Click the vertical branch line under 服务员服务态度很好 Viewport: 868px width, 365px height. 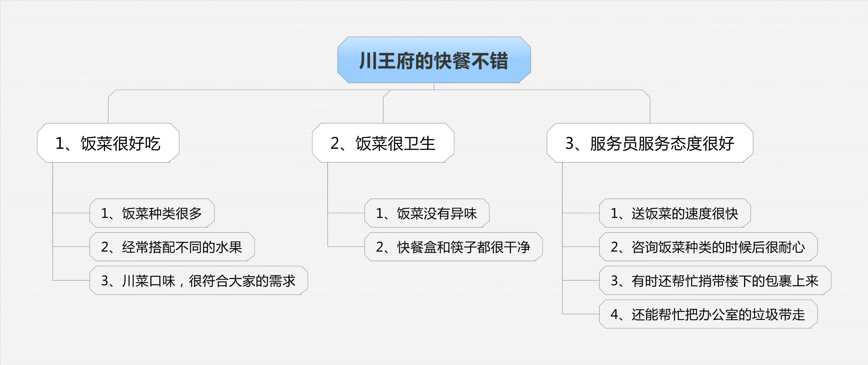[x=562, y=238]
